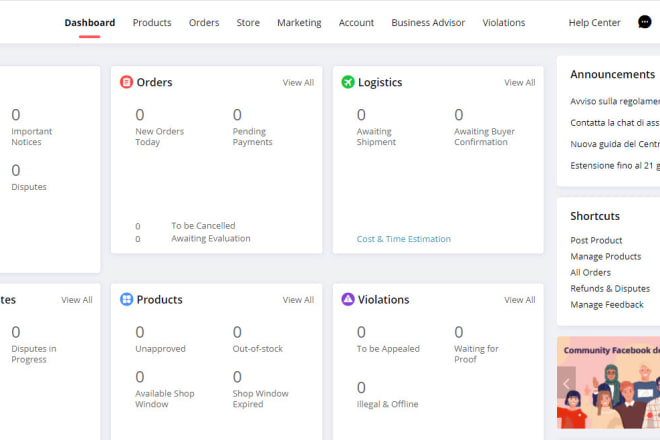
Task: Click the Important Notices count
Action: 16,115
